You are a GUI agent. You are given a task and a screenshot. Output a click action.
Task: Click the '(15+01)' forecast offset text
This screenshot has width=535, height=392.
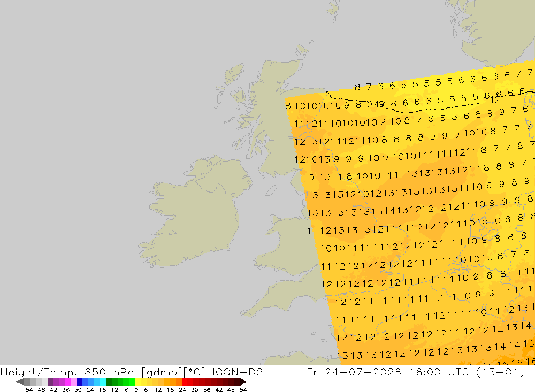pos(500,372)
